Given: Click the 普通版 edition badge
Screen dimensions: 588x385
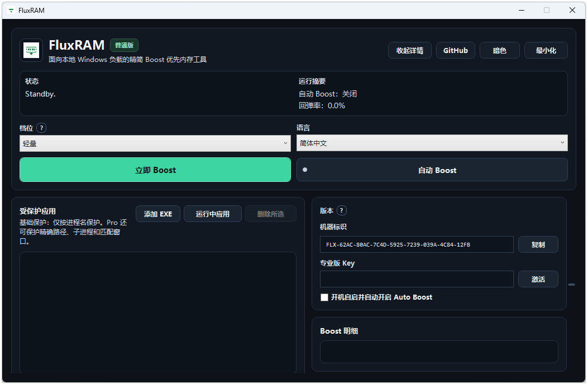Looking at the screenshot, I should (124, 45).
